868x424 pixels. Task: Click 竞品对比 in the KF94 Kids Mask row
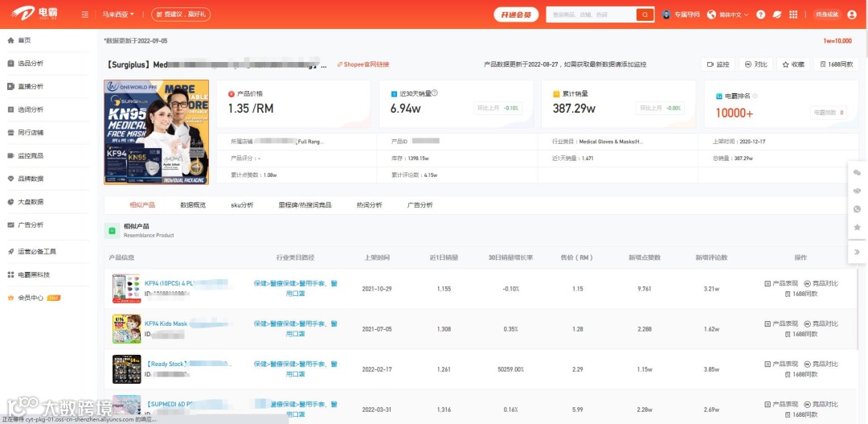821,323
